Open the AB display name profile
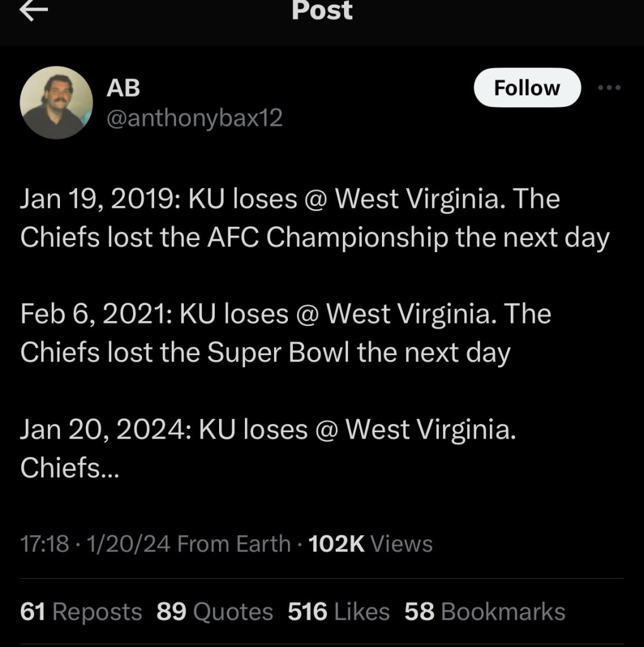Image resolution: width=644 pixels, height=647 pixels. click(123, 88)
